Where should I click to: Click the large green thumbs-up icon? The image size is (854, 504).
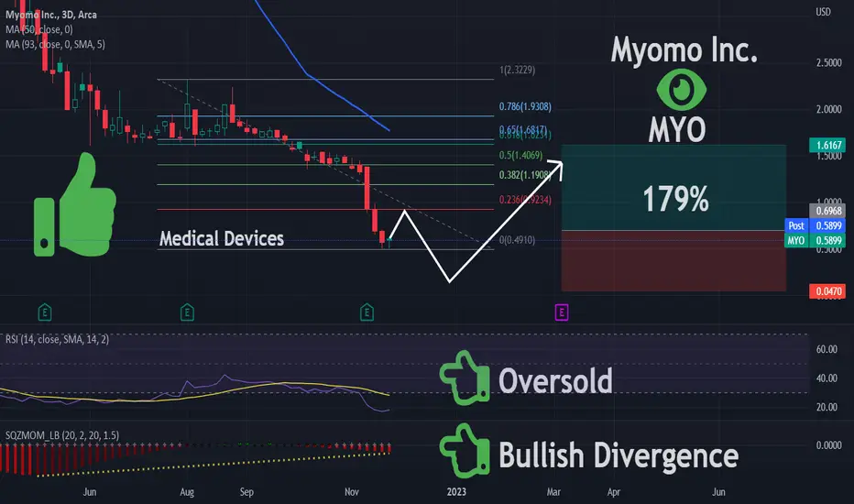pos(74,205)
